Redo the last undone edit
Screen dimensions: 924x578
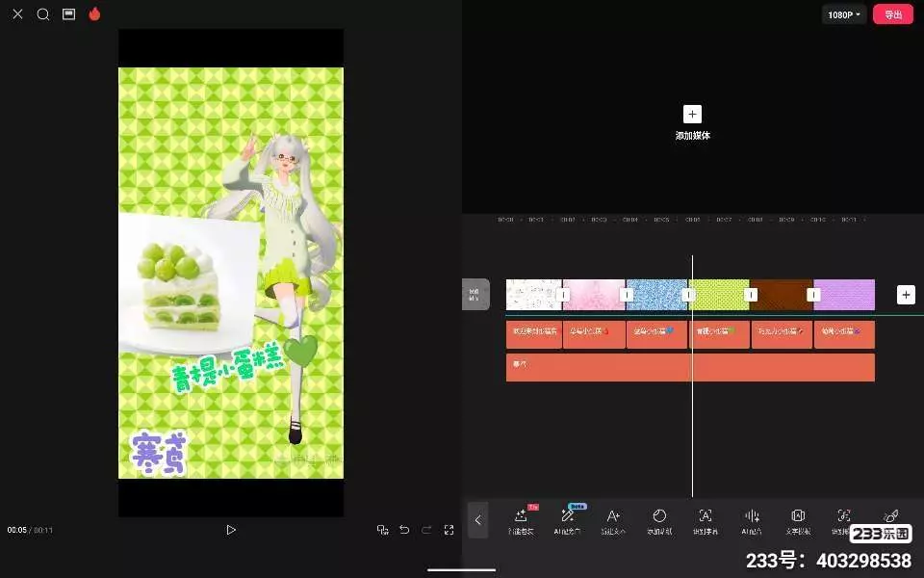(426, 530)
